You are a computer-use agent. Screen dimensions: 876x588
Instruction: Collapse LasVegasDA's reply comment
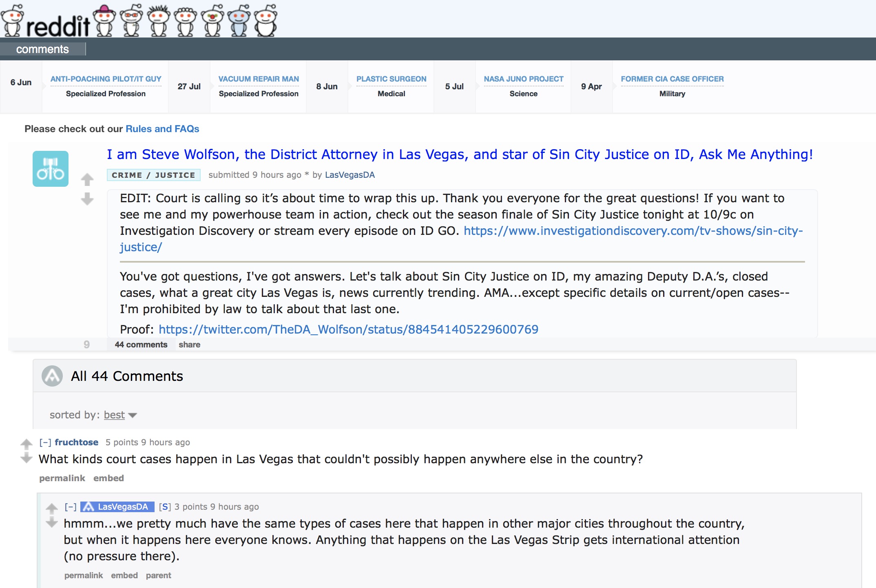[71, 507]
